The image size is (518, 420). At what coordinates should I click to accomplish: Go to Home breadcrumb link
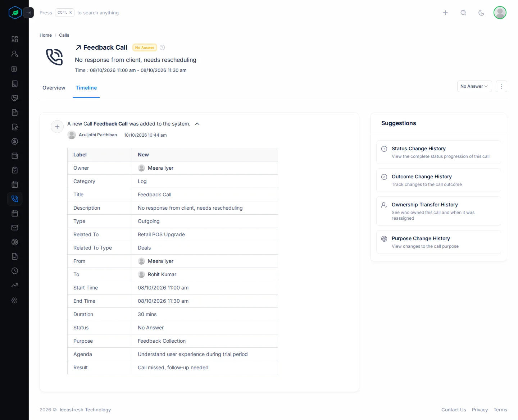(x=46, y=35)
